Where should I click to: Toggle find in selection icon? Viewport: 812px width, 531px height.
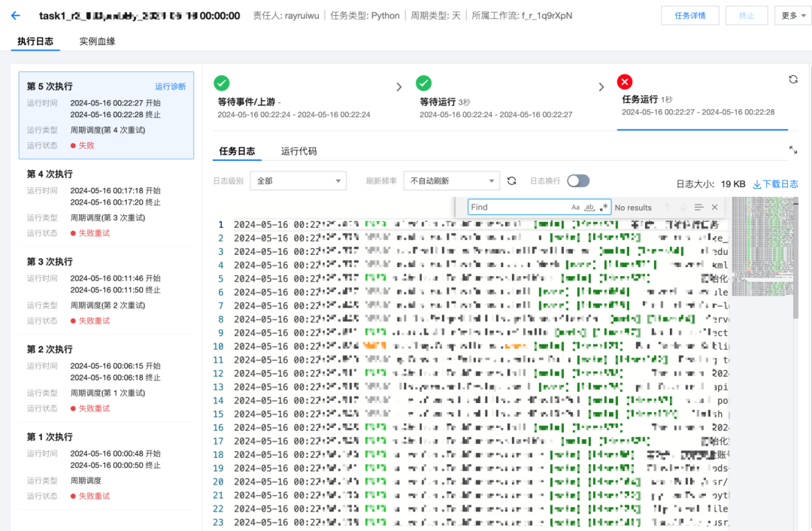coord(698,208)
